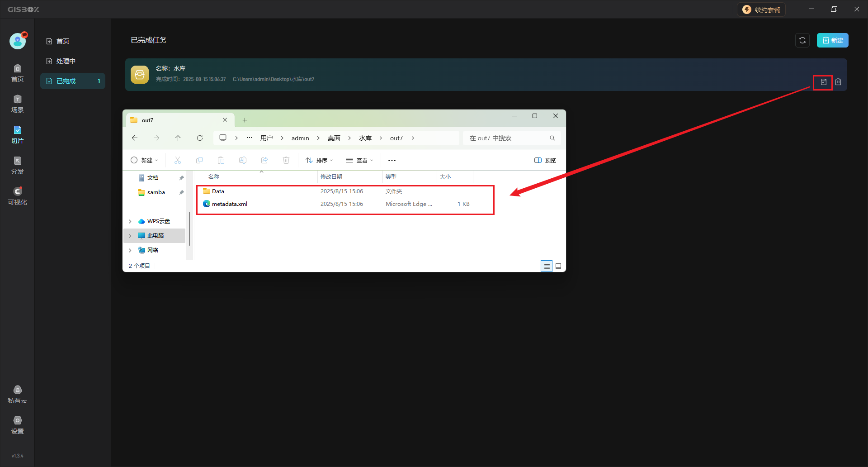Open output folder of 水库 task

[823, 82]
